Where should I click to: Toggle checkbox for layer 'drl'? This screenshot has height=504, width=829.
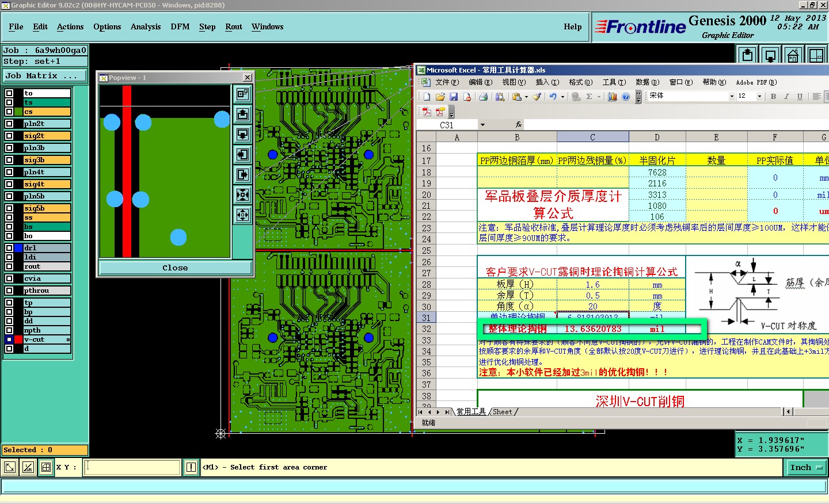pyautogui.click(x=9, y=248)
